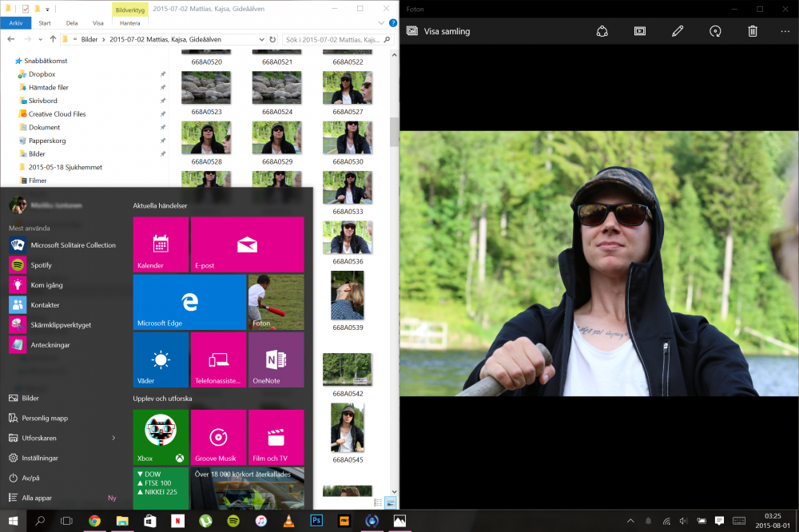Start slideshow in the Photos app

click(x=640, y=31)
